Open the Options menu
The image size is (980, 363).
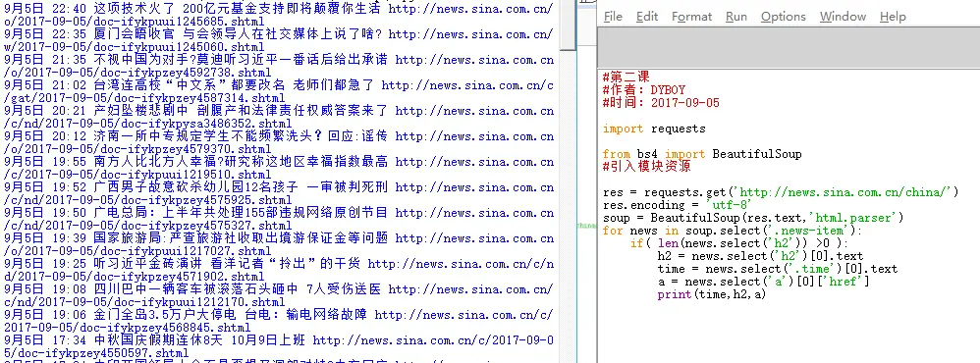point(784,17)
